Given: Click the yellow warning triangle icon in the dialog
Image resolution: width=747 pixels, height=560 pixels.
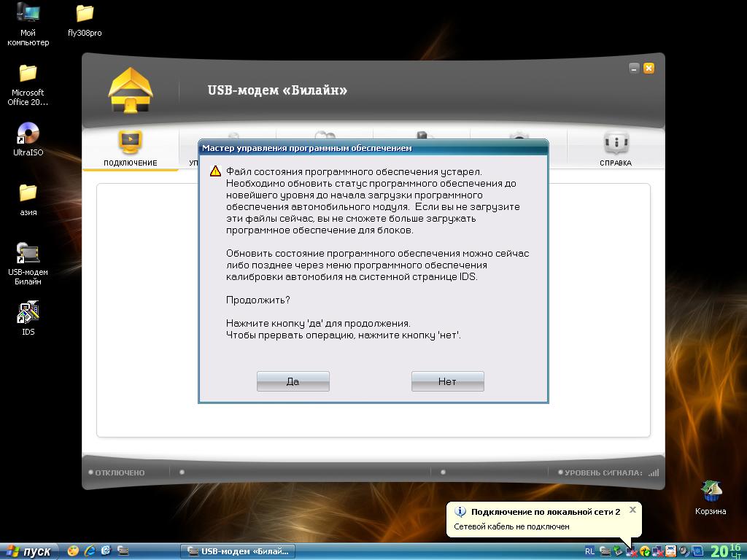Looking at the screenshot, I should pyautogui.click(x=215, y=171).
